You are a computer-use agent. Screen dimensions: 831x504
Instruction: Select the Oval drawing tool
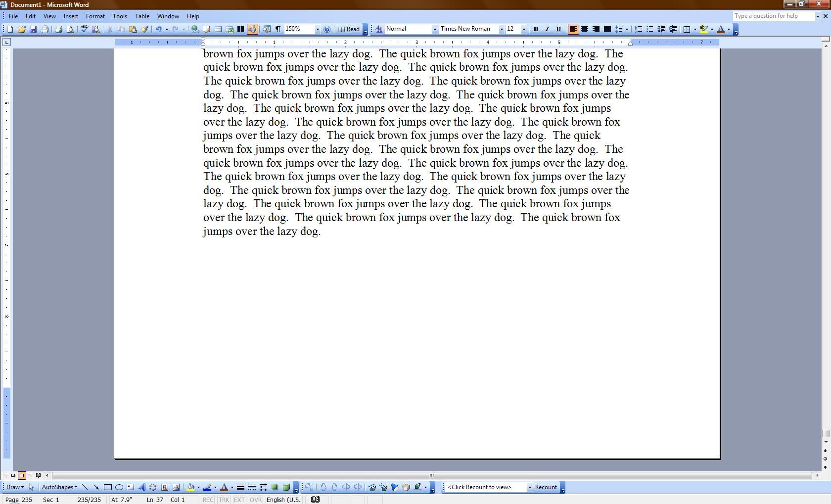(x=119, y=487)
